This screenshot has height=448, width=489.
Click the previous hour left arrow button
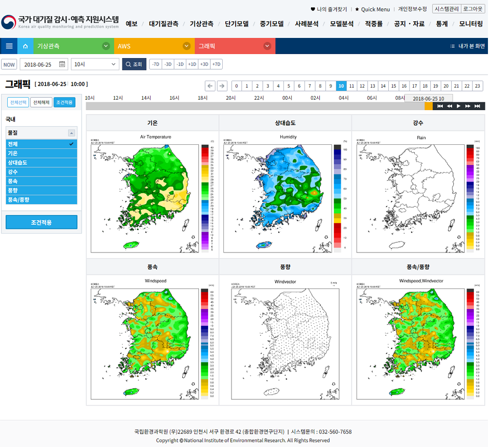210,86
